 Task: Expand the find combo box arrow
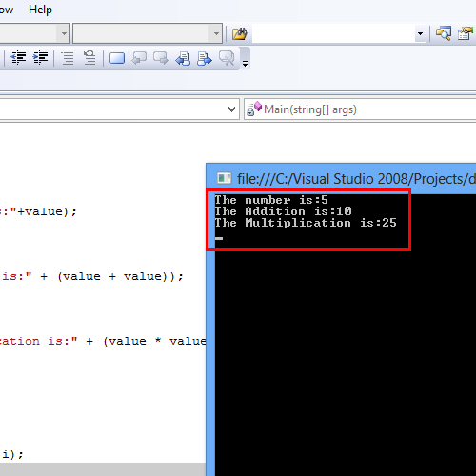pyautogui.click(x=420, y=33)
